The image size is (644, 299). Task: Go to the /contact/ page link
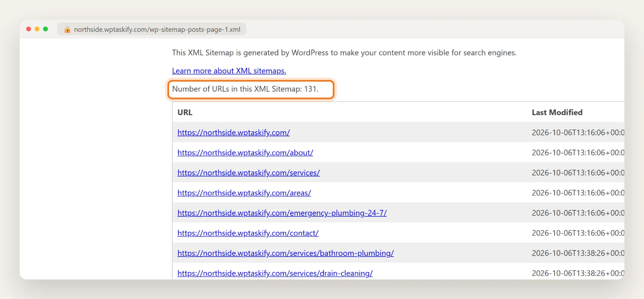pyautogui.click(x=248, y=233)
